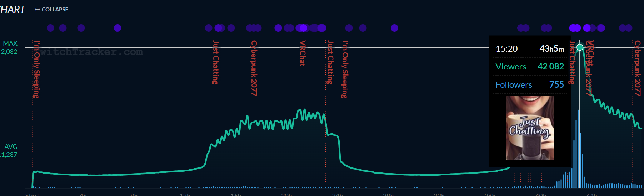Screen dimensions: 644x196
Task: Click the purple clip dot above the 8h mark
Action: [x=118, y=28]
